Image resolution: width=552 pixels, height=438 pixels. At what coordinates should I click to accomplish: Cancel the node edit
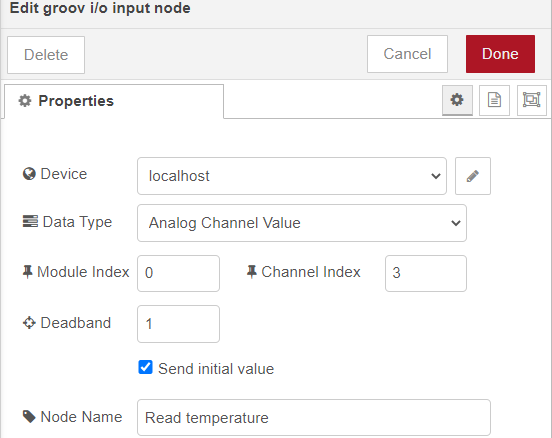(407, 54)
